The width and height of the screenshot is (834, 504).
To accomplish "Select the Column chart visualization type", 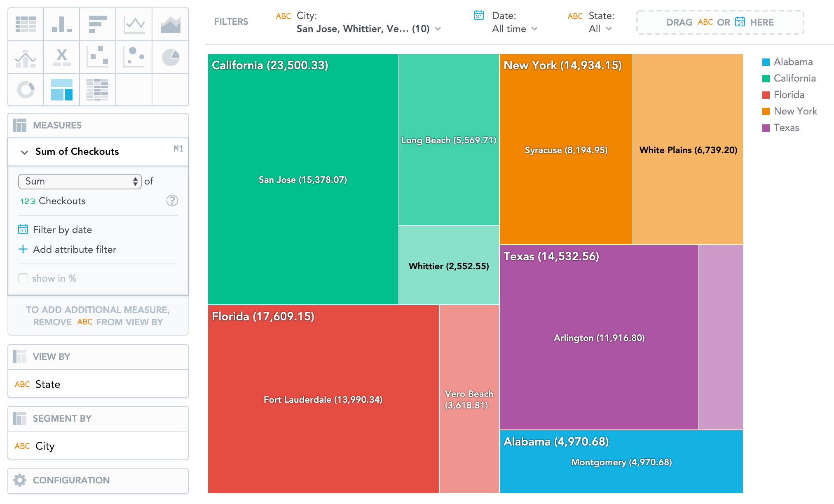I will pos(62,24).
